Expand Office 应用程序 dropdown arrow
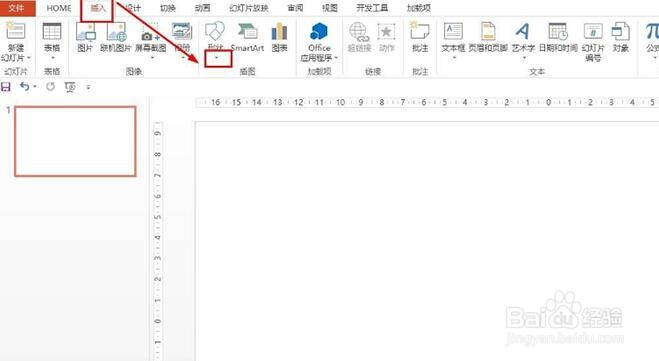The width and height of the screenshot is (659, 361). [336, 58]
